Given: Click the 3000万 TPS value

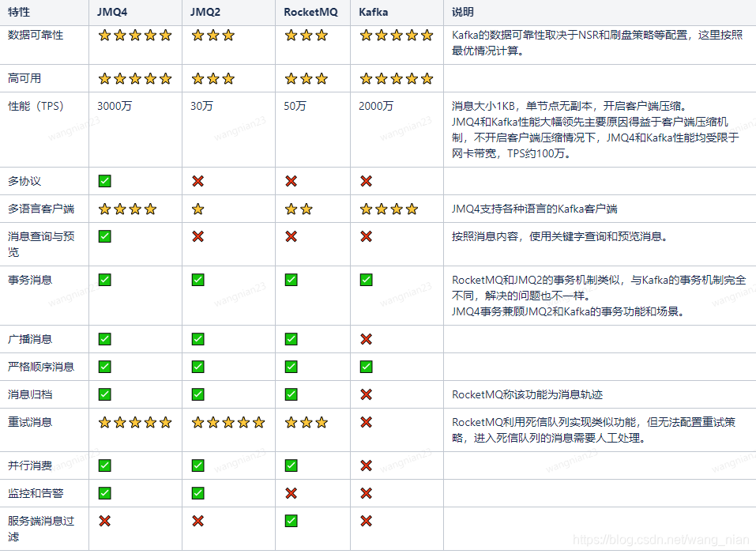Looking at the screenshot, I should click(x=115, y=106).
